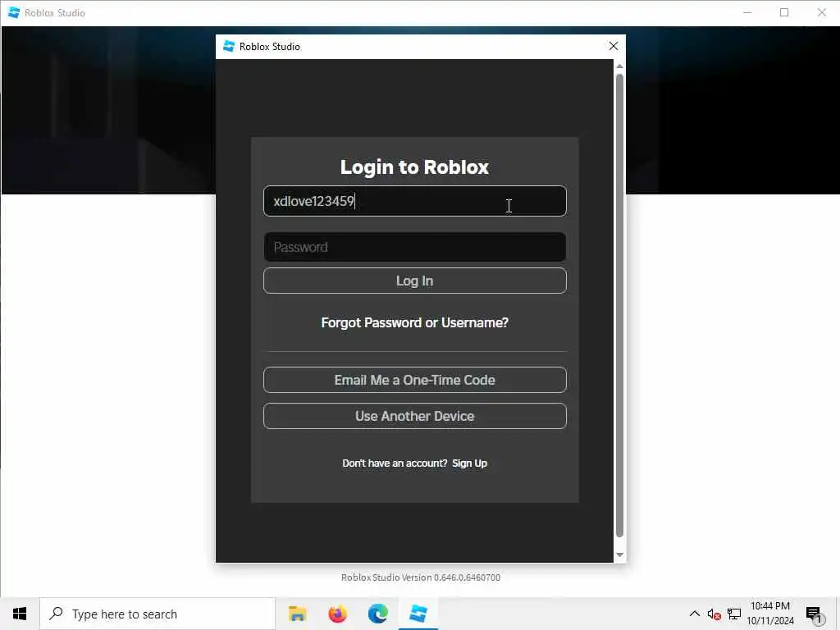Click the scrollbar up arrow in dialog
The image size is (840, 630).
tap(619, 66)
